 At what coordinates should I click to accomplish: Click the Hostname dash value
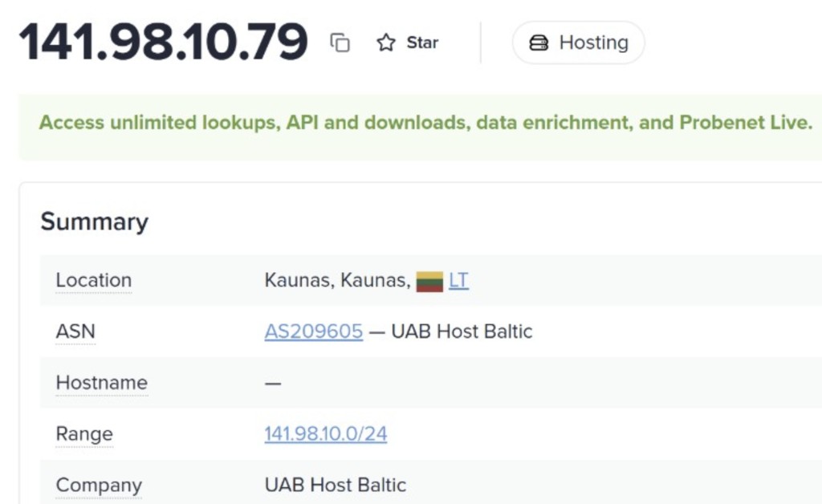tap(273, 384)
